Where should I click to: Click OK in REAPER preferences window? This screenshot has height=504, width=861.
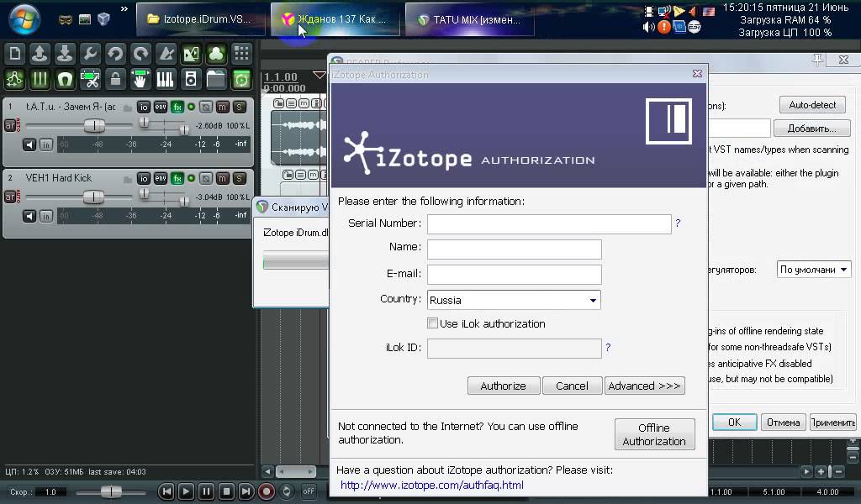click(735, 423)
